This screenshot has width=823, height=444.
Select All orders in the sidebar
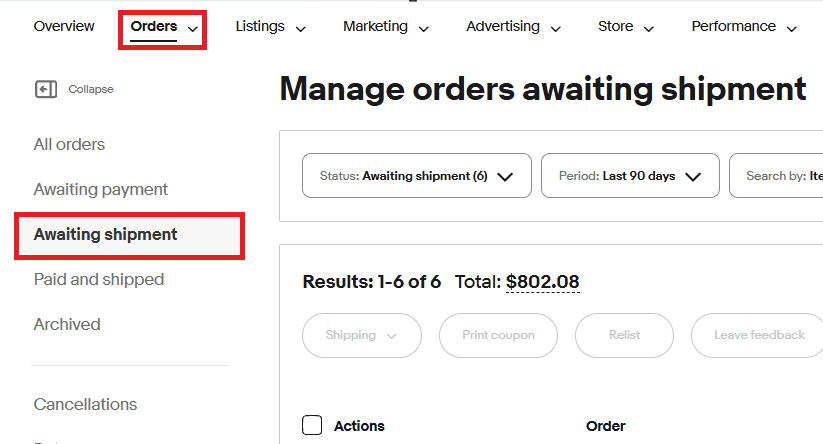click(x=69, y=145)
